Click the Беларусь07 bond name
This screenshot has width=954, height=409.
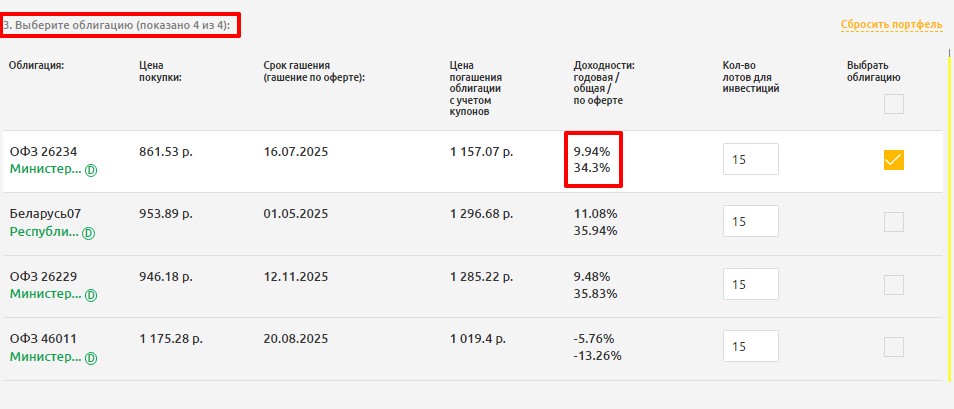(x=44, y=214)
